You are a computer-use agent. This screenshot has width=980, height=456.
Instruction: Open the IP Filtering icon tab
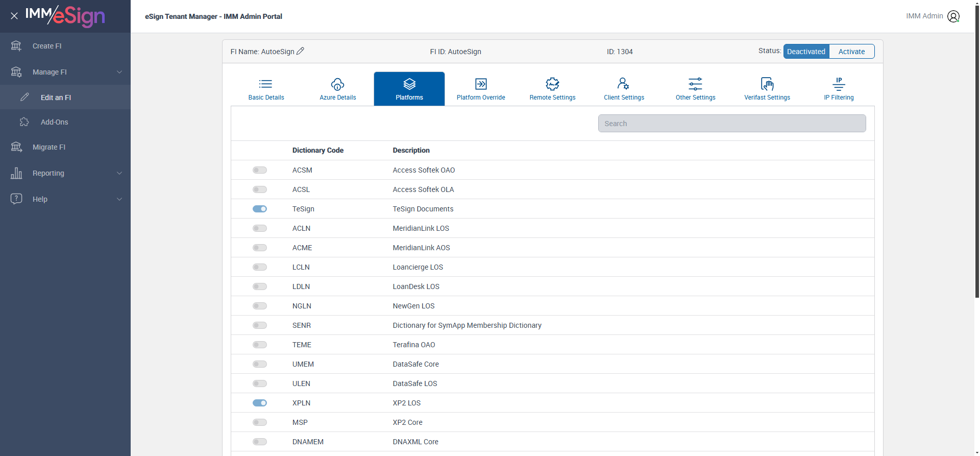tap(838, 84)
